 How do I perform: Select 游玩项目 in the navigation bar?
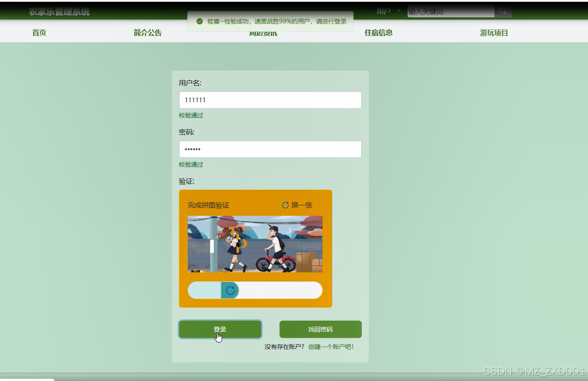[x=494, y=33]
